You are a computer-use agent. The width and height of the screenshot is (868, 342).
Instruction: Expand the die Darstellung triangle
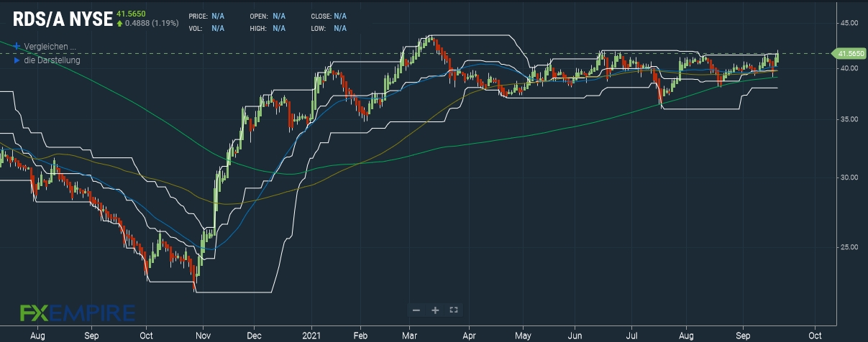tap(17, 60)
